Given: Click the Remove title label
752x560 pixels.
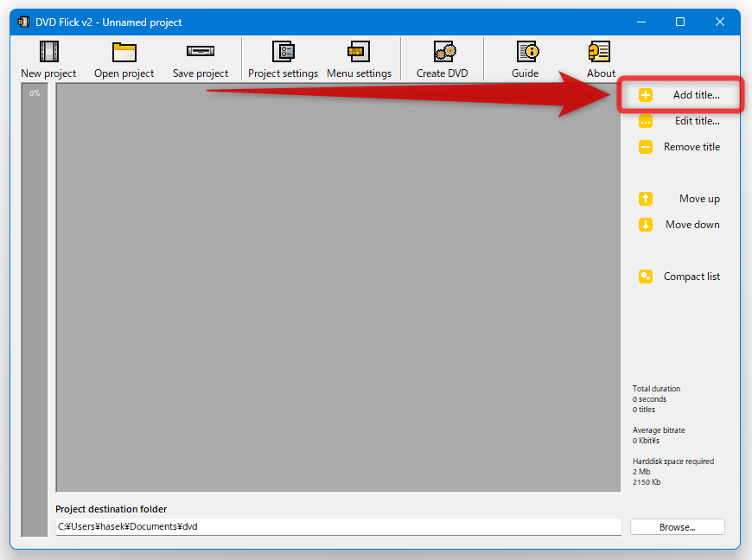Looking at the screenshot, I should tap(691, 147).
